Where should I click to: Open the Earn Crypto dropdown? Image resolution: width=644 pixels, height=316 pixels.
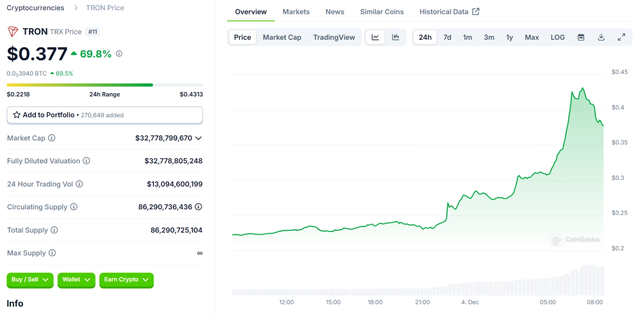point(127,280)
